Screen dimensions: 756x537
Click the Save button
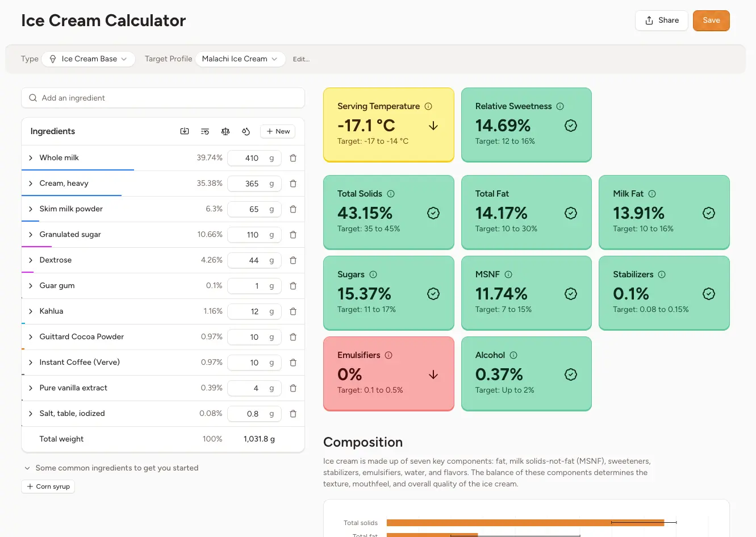711,20
